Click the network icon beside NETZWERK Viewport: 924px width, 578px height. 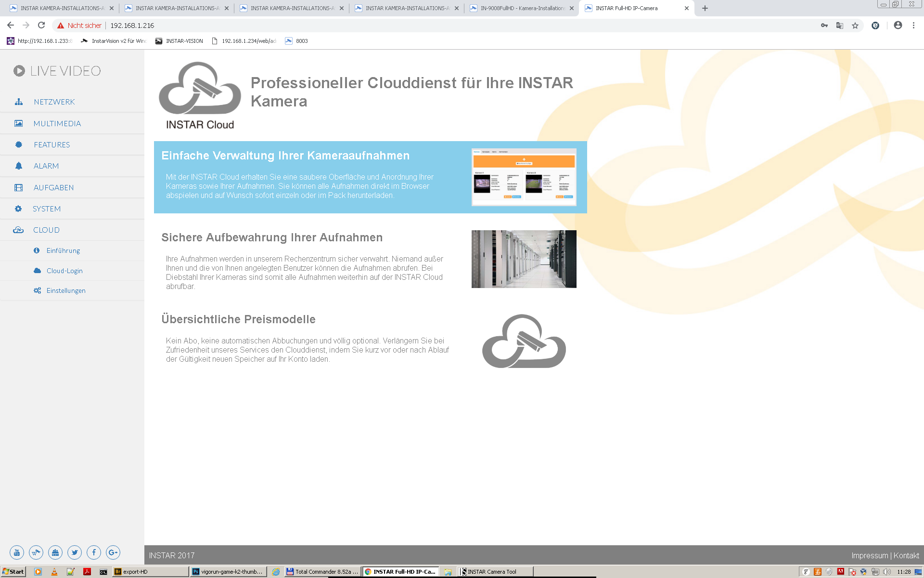pyautogui.click(x=19, y=102)
